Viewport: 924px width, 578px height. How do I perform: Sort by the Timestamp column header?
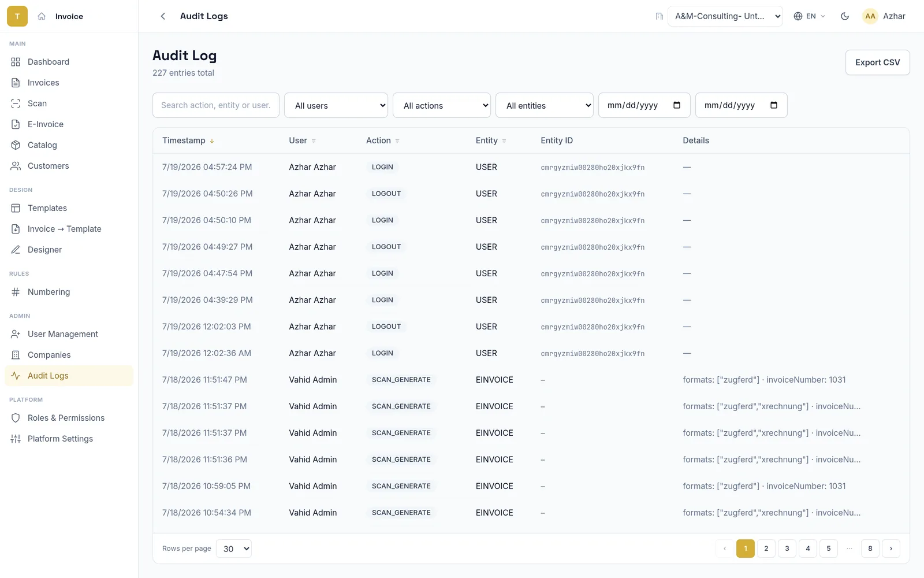click(x=188, y=140)
